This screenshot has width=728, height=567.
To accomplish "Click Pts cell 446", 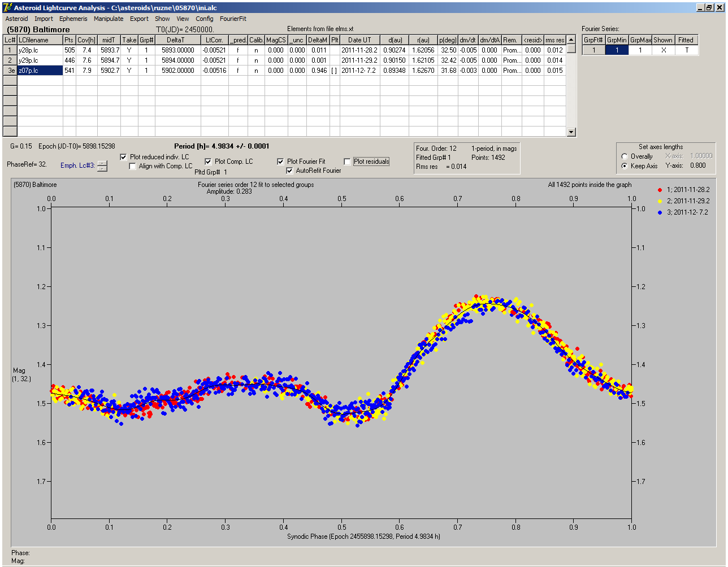I will [x=70, y=60].
